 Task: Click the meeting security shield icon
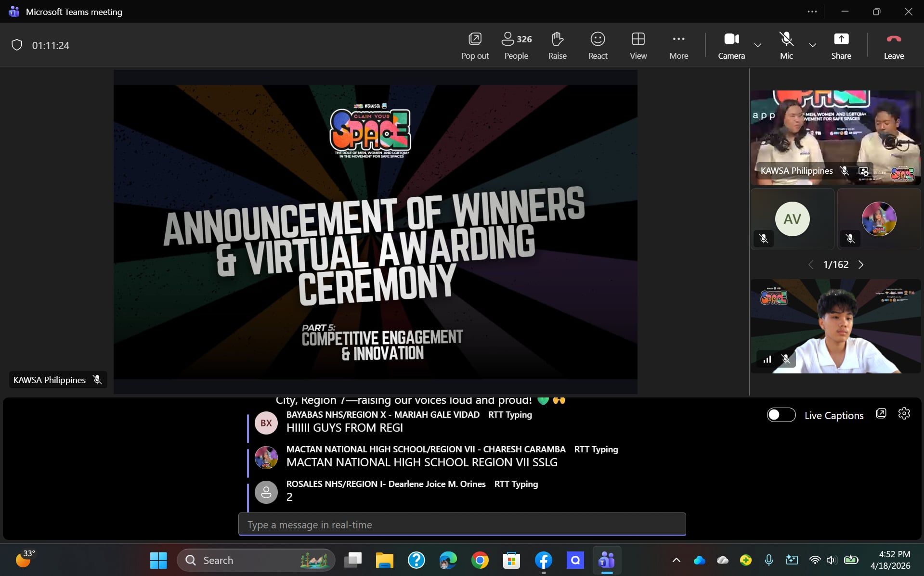[x=17, y=45]
